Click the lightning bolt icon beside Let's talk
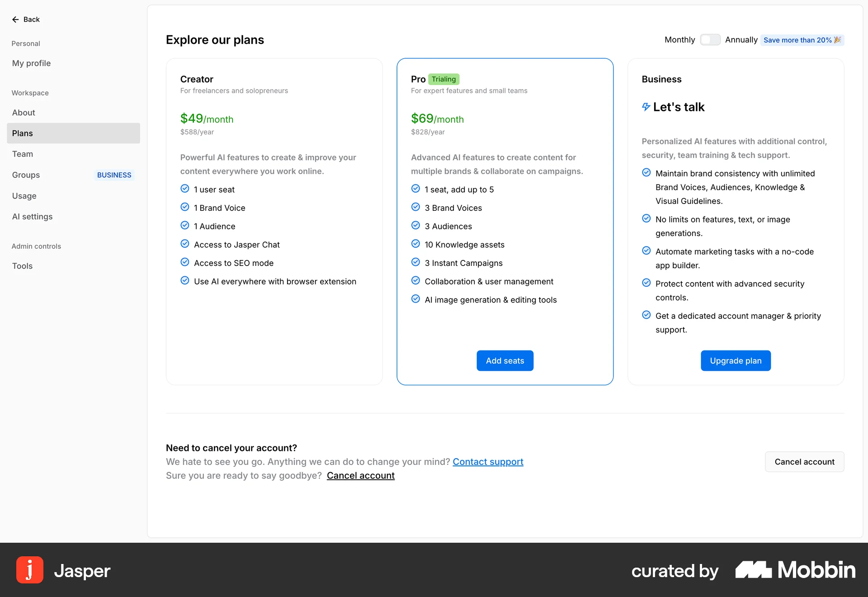 point(646,107)
